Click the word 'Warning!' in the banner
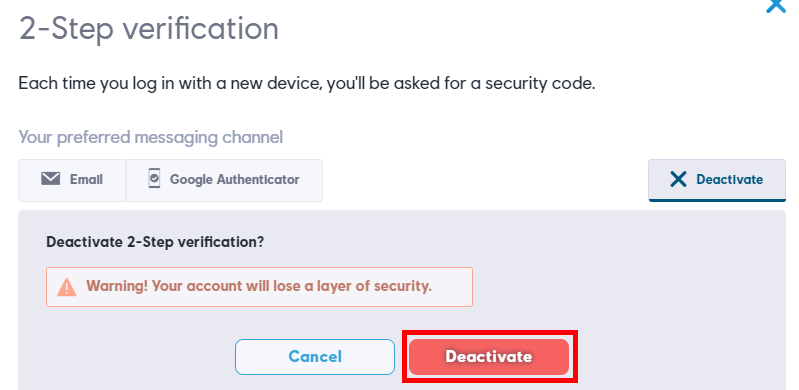The height and width of the screenshot is (390, 799). click(117, 286)
